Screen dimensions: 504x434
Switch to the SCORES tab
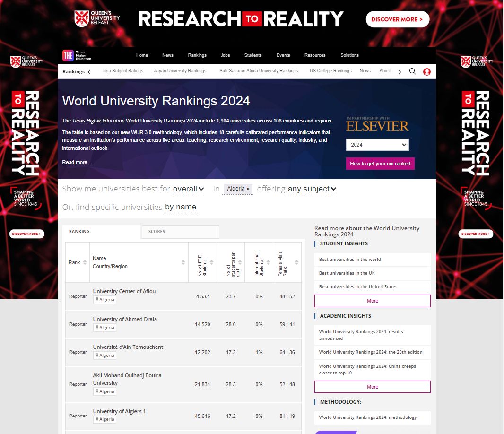(180, 232)
